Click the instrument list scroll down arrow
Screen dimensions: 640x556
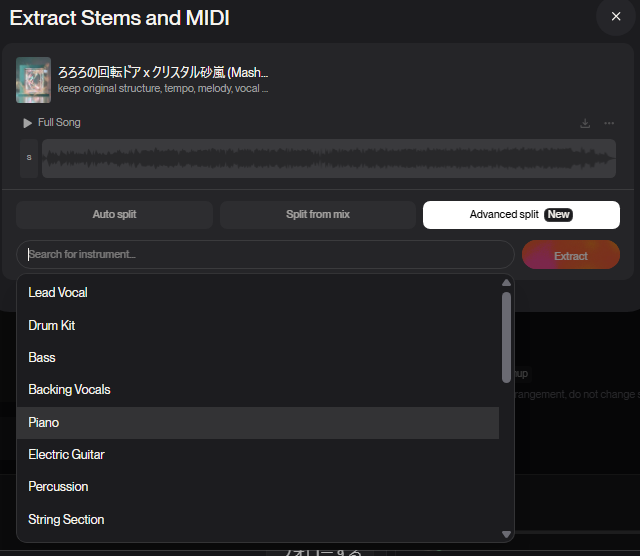[x=506, y=534]
